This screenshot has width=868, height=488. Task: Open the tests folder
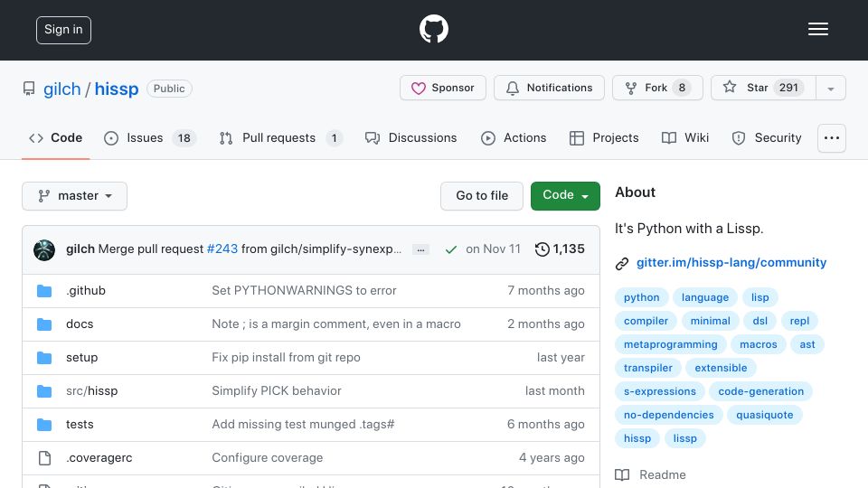[x=80, y=425]
